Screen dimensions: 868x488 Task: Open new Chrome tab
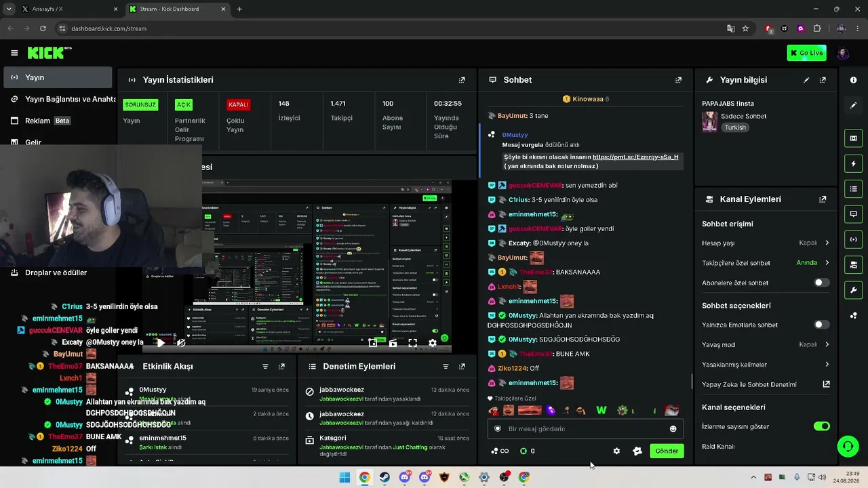coord(239,9)
